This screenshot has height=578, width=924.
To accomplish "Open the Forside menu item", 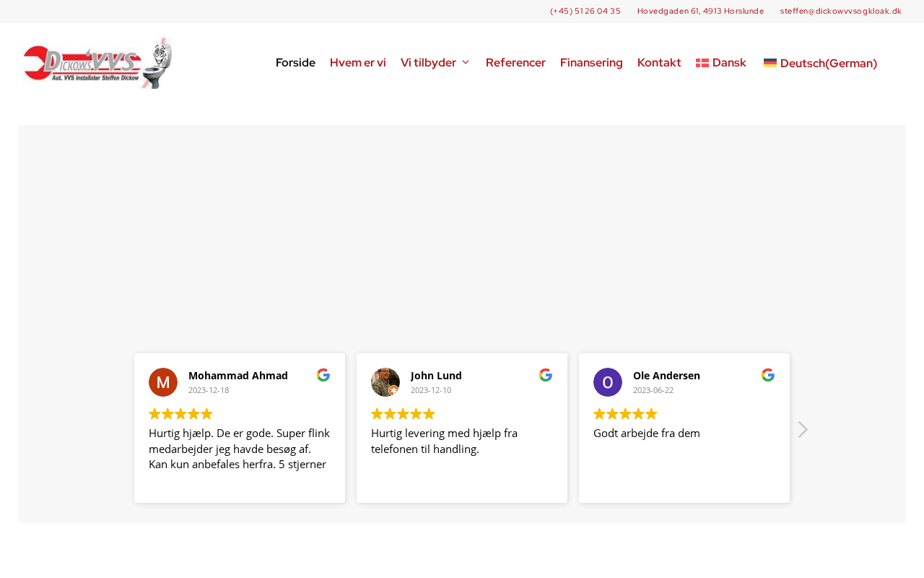I will tap(295, 63).
